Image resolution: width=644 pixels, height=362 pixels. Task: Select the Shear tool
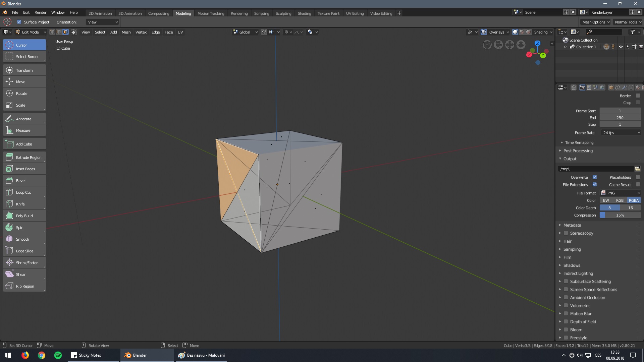click(x=24, y=275)
